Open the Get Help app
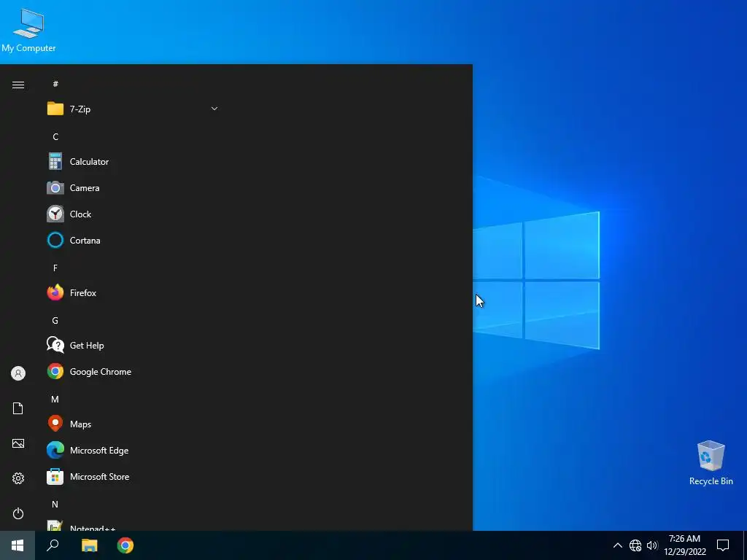Screen dimensions: 747x560 coord(133,345)
